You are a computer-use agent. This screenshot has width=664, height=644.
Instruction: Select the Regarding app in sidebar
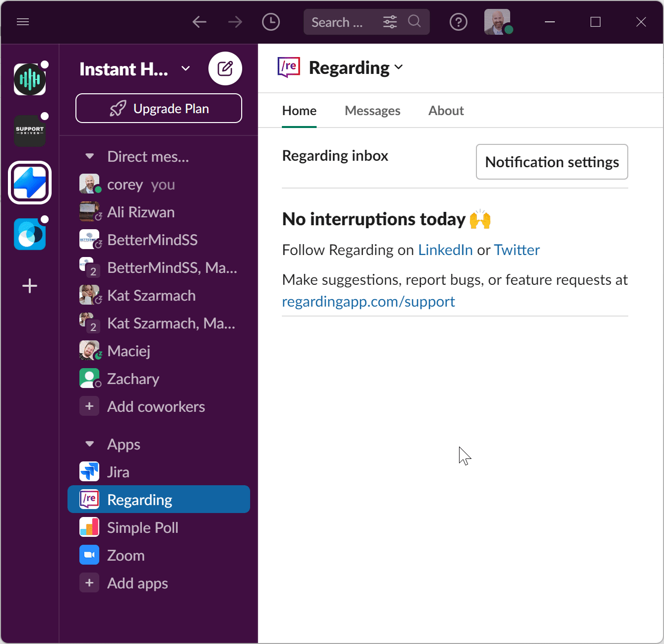[x=159, y=499]
